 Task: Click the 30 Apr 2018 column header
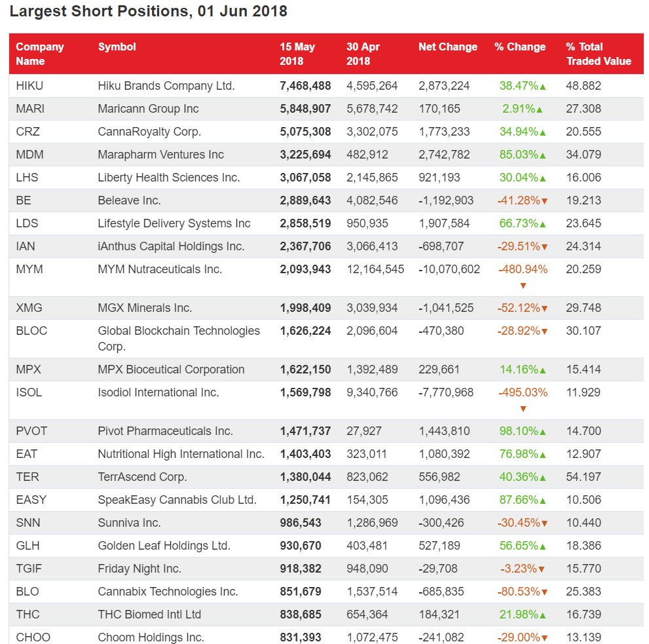pyautogui.click(x=363, y=54)
